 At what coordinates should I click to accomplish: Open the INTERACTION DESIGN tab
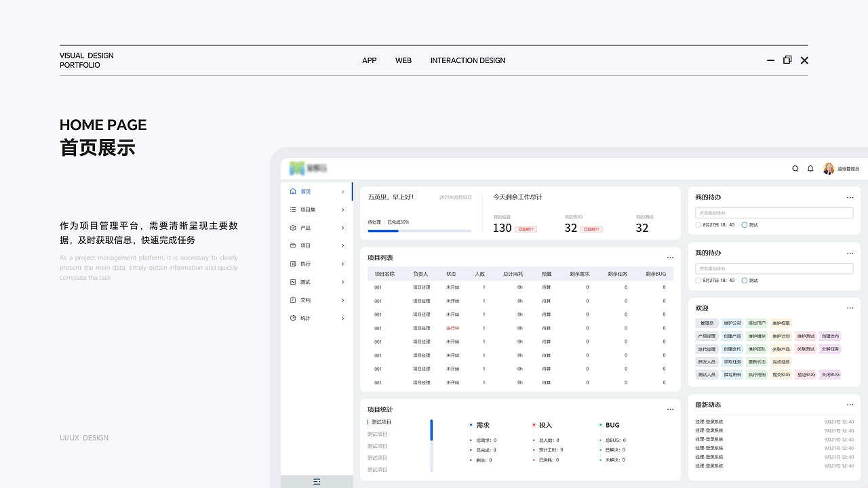468,60
